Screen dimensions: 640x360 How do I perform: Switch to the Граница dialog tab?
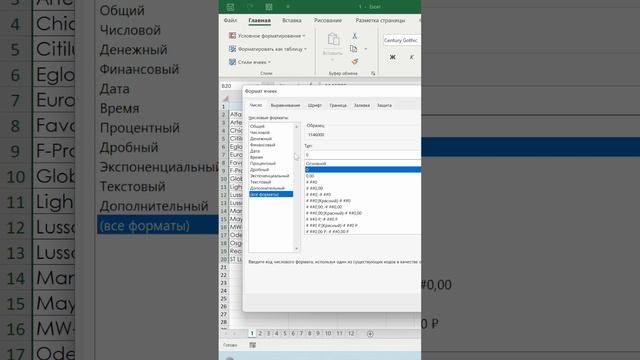[338, 105]
